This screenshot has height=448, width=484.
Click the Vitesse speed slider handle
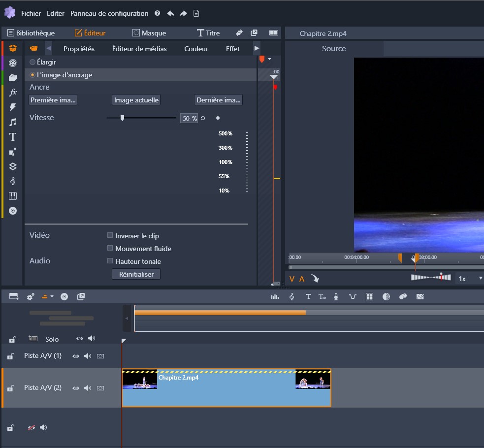(122, 118)
